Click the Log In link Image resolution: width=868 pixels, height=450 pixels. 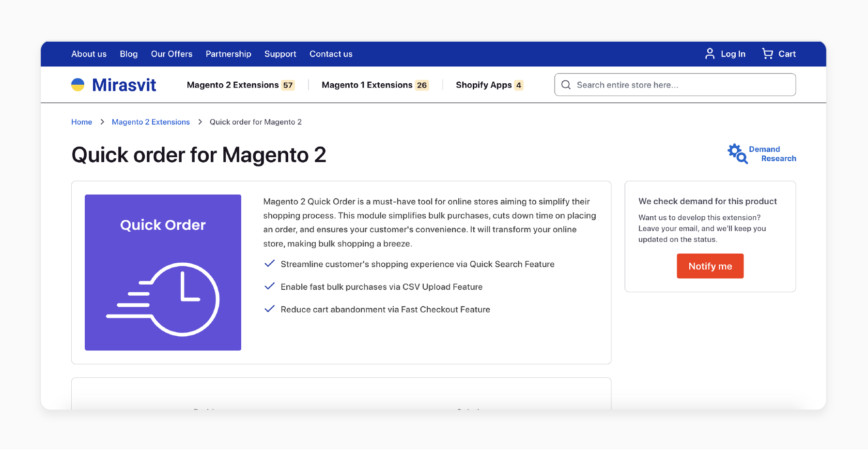coord(733,54)
